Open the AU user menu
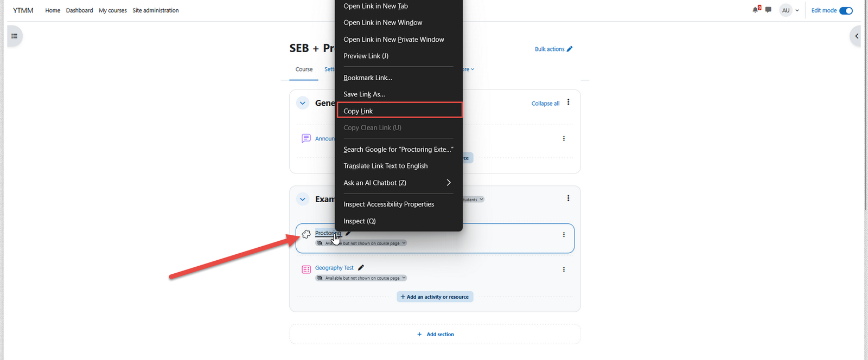 point(789,10)
